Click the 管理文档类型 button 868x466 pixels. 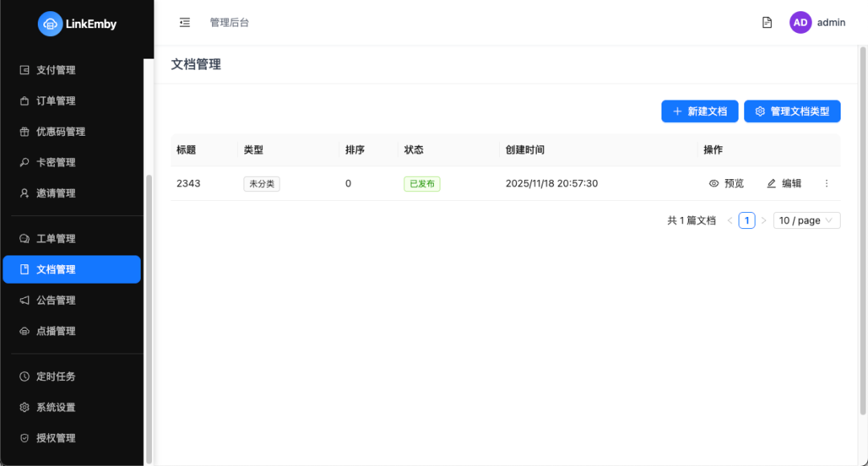pyautogui.click(x=792, y=111)
